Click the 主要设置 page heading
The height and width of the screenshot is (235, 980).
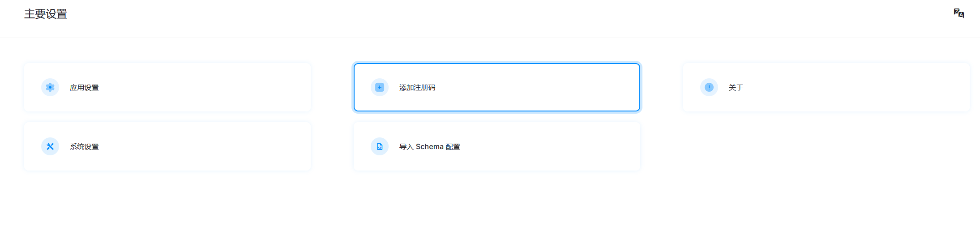(46, 14)
